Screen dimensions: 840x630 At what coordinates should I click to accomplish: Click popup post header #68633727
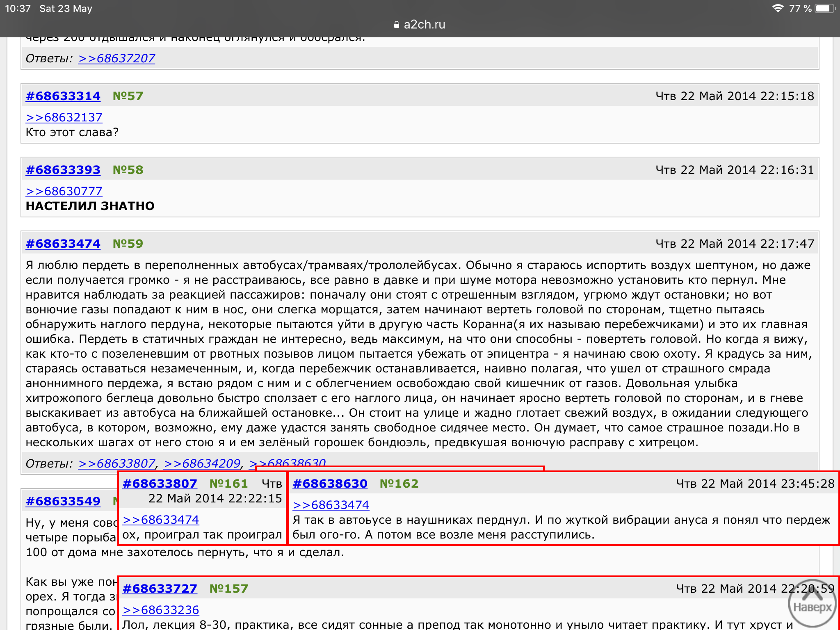(x=160, y=589)
